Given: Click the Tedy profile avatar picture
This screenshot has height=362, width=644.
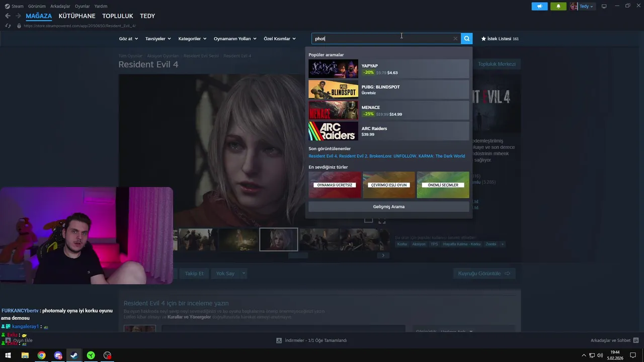Looking at the screenshot, I should click(574, 7).
